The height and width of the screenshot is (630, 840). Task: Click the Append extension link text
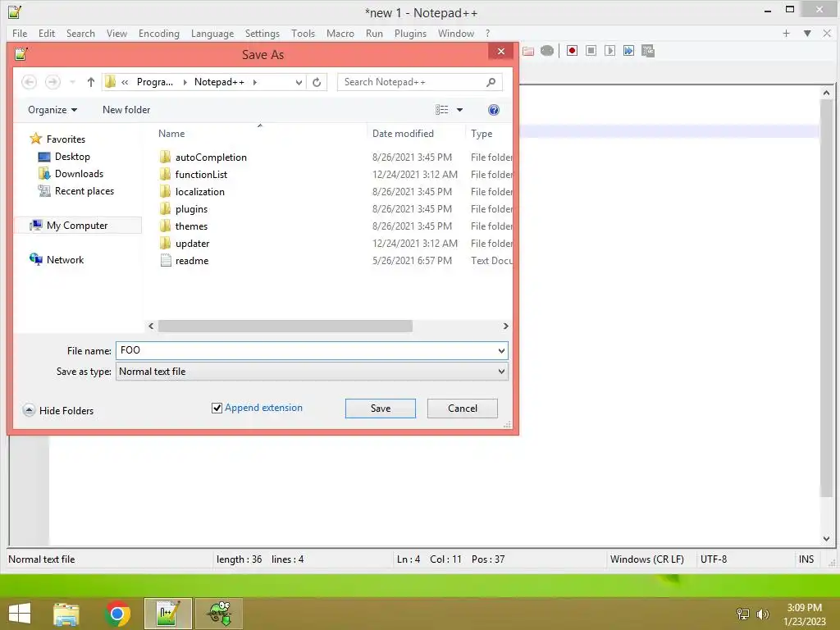pos(263,408)
